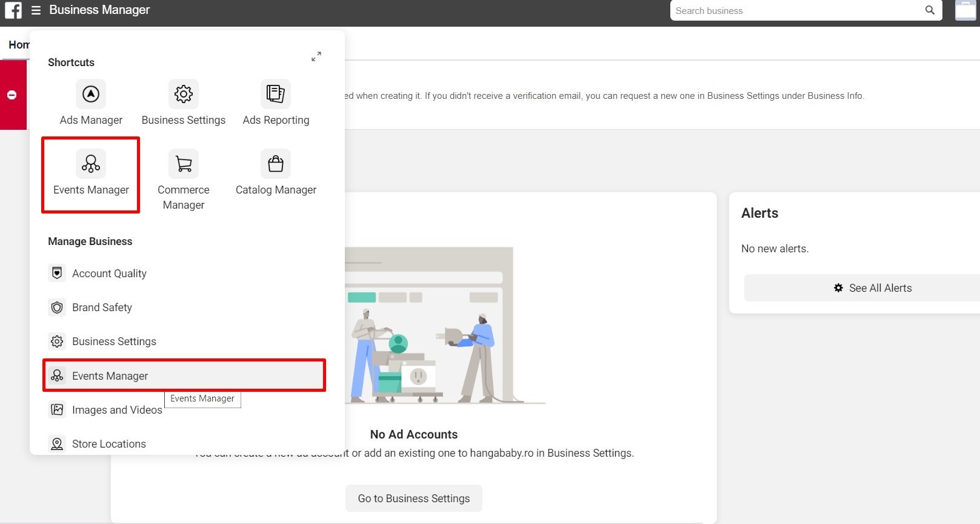Screen dimensions: 980x524
Task: Click the Business Manager title
Action: tap(99, 10)
